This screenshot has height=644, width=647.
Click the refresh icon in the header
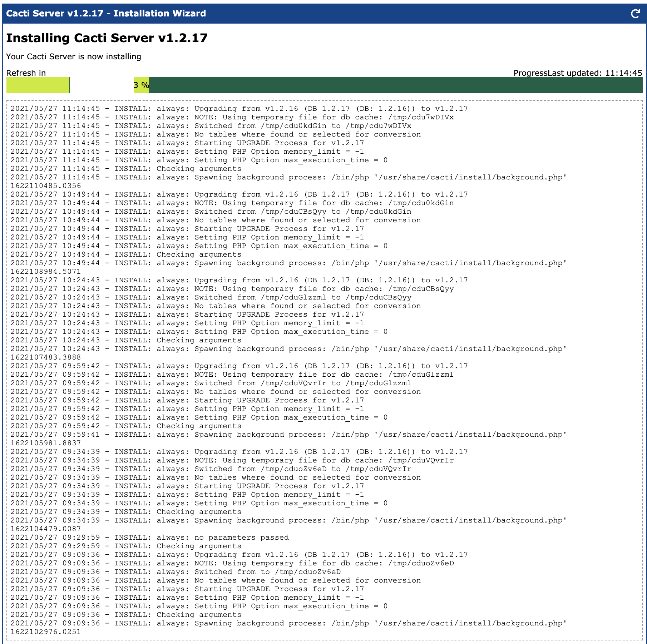(635, 14)
